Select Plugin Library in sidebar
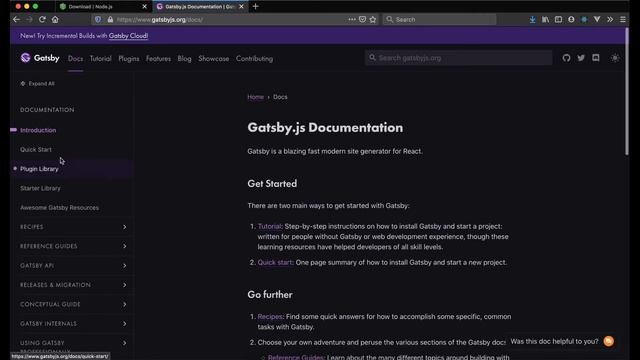This screenshot has width=640, height=360. [x=39, y=169]
